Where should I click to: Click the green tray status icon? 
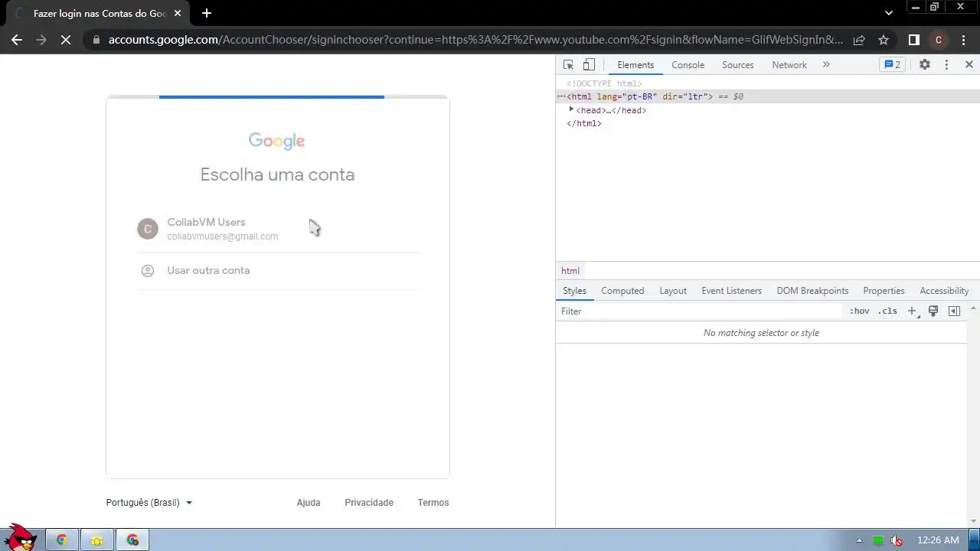[x=878, y=540]
